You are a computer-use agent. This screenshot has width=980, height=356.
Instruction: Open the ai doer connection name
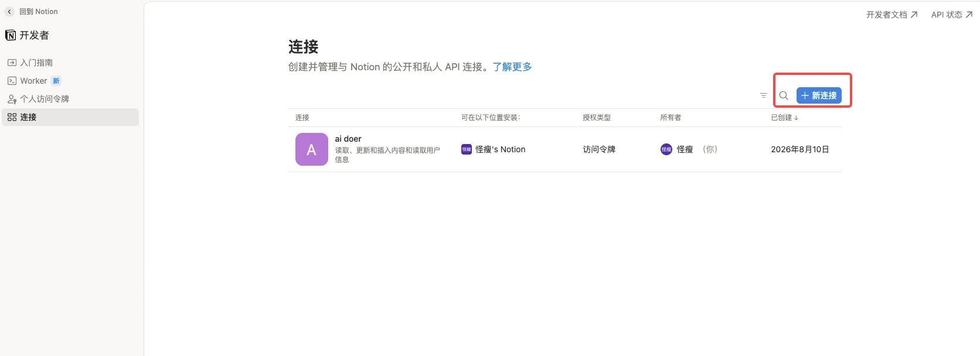click(348, 139)
